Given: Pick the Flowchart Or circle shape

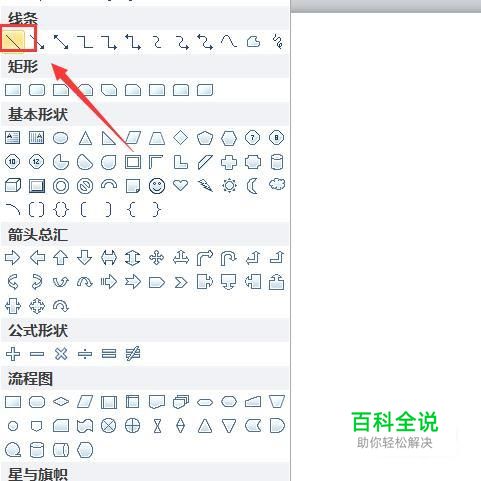Looking at the screenshot, I should [x=133, y=426].
